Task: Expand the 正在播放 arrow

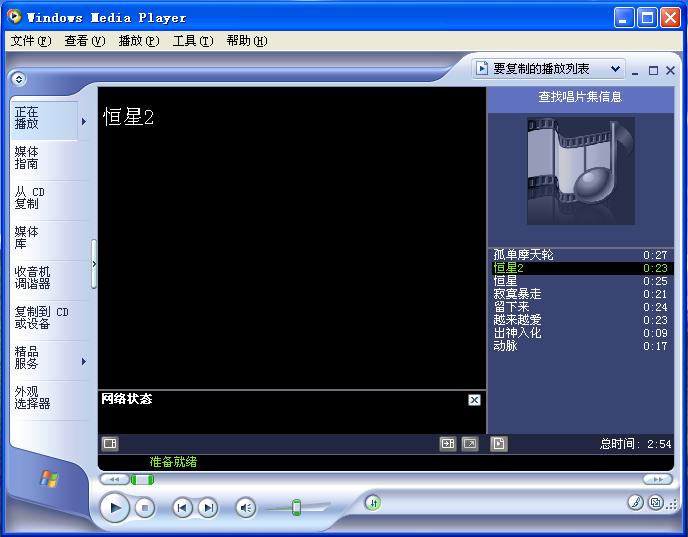Action: pos(84,121)
